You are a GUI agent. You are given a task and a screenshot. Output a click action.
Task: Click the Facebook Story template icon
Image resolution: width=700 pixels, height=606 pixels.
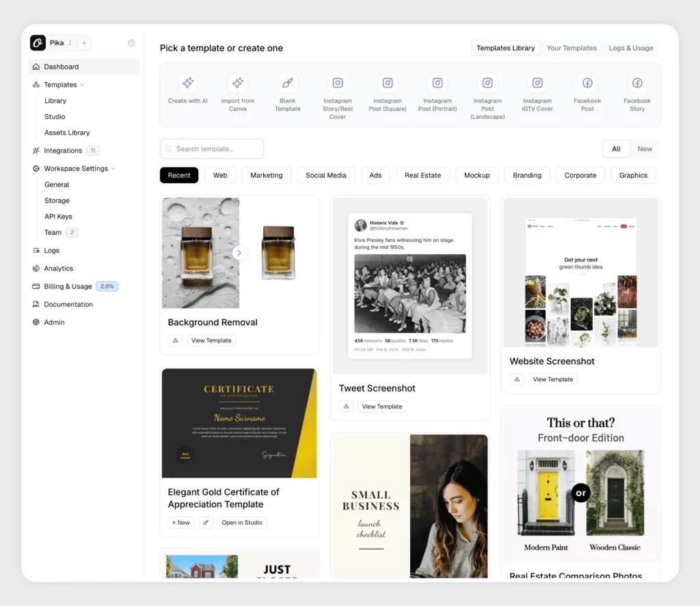pyautogui.click(x=636, y=82)
